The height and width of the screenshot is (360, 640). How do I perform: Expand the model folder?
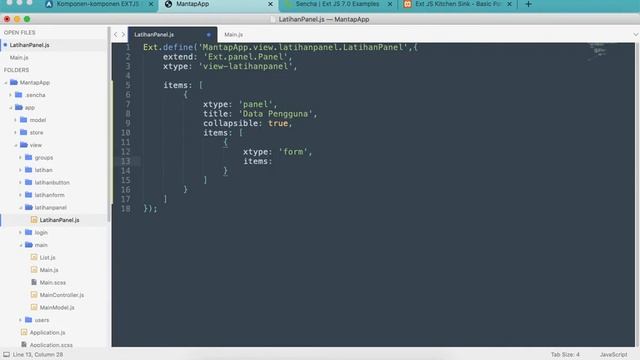16,120
